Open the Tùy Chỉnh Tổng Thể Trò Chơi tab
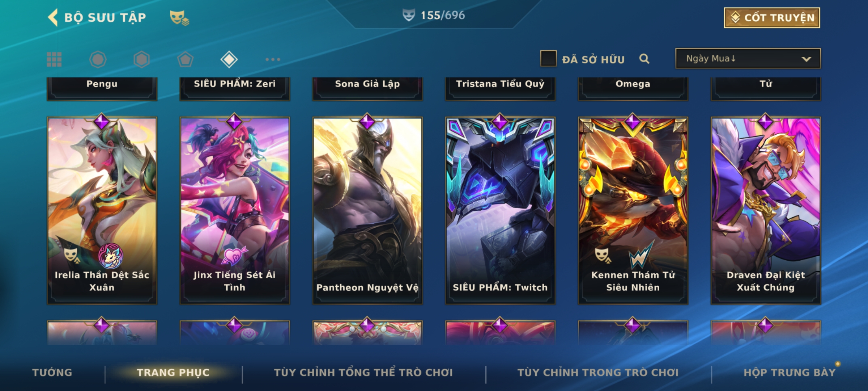Screen dimensions: 868x391 [x=363, y=373]
